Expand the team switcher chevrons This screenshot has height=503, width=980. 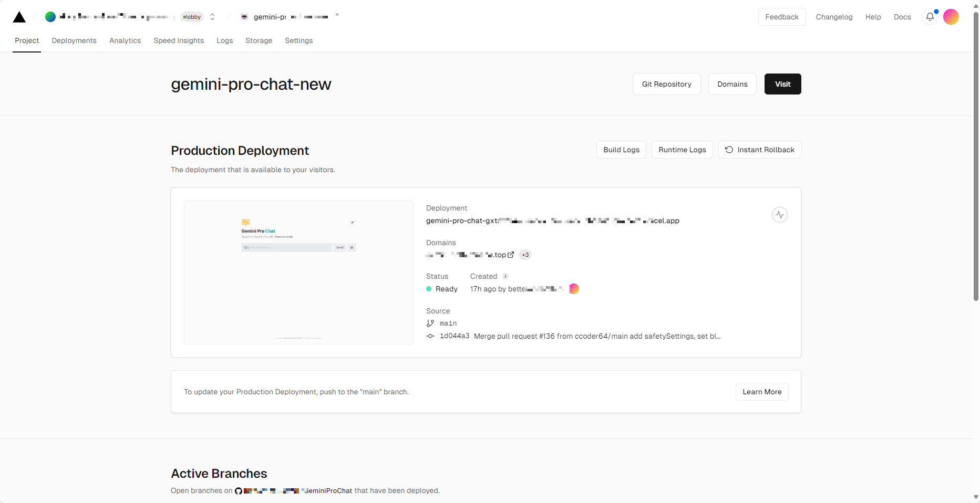point(212,17)
